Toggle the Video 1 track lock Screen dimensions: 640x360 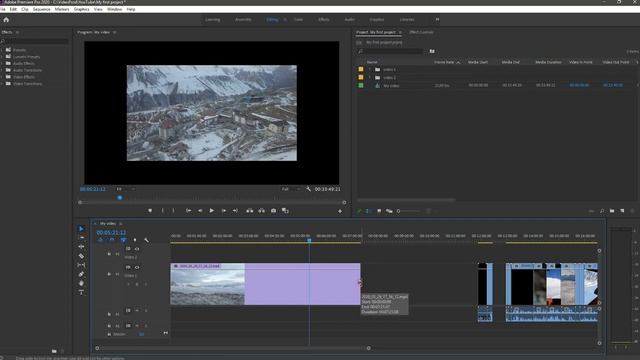(109, 274)
